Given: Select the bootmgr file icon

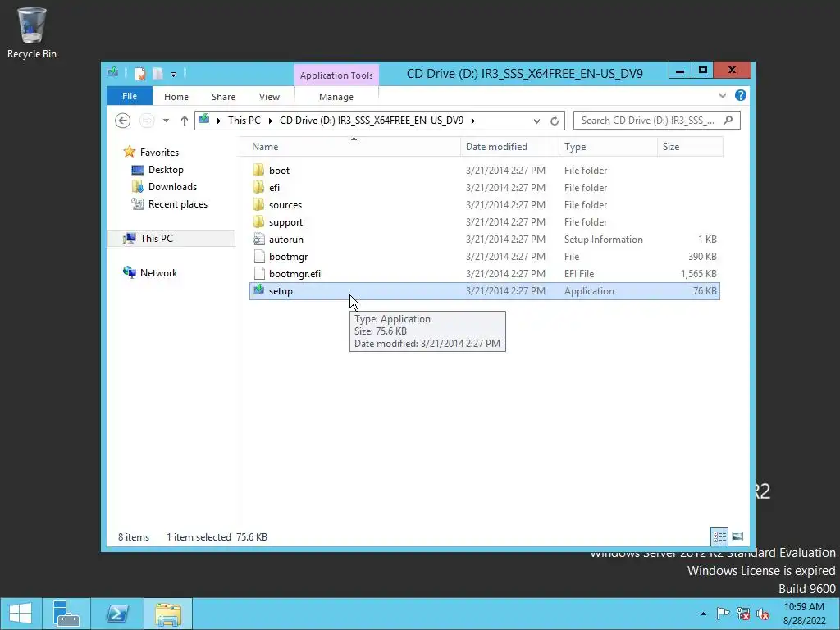Looking at the screenshot, I should coord(258,257).
